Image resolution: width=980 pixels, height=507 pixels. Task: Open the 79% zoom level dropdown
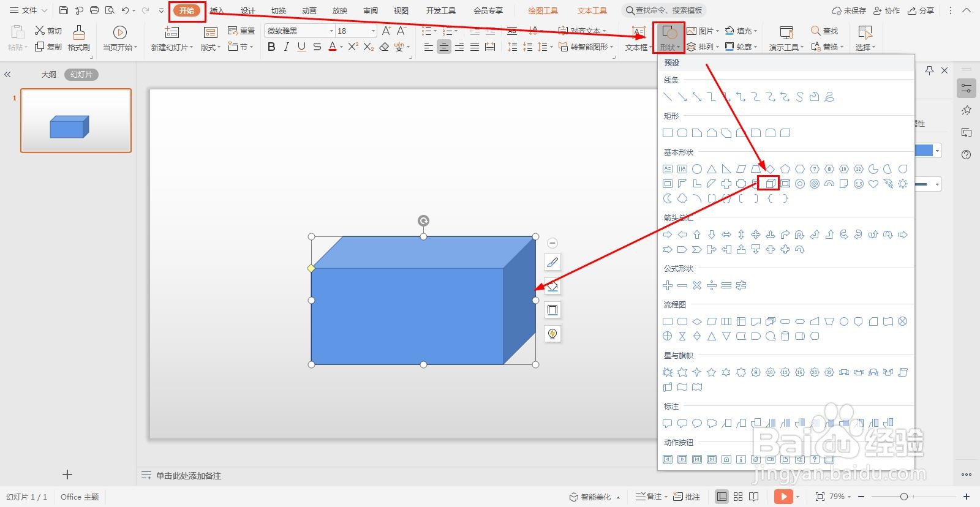point(840,497)
